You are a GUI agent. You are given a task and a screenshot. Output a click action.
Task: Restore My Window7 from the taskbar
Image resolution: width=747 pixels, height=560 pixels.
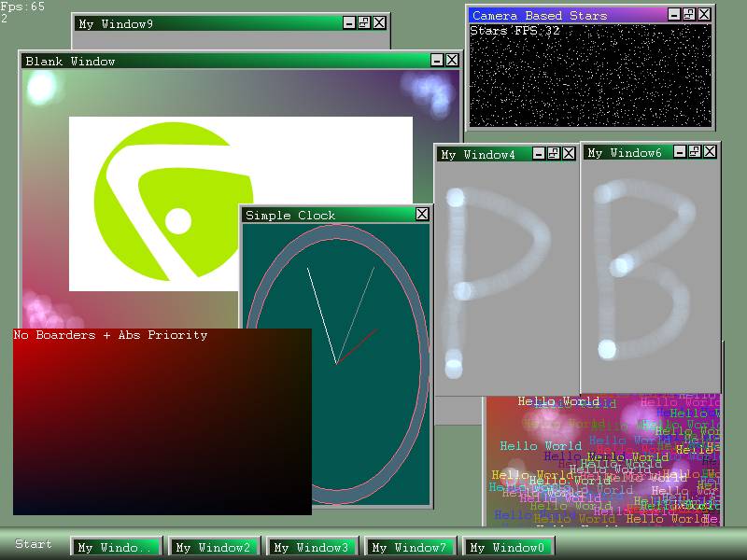tap(410, 547)
